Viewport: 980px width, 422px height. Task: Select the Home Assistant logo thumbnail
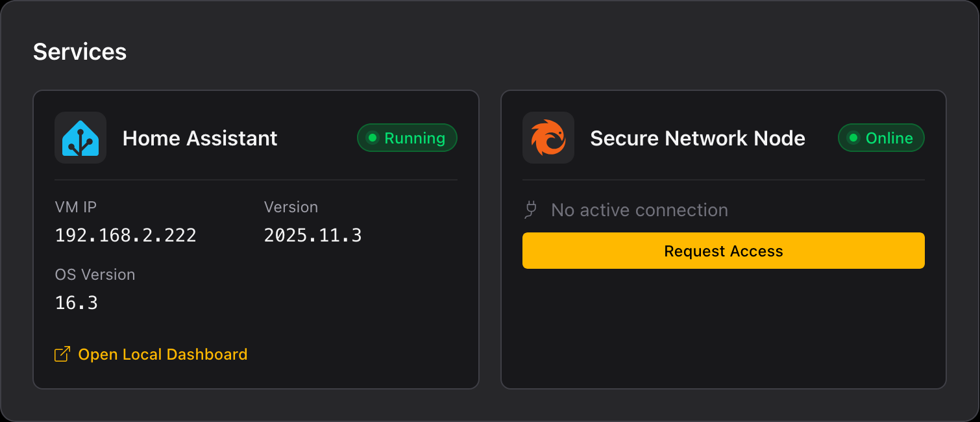pyautogui.click(x=80, y=138)
